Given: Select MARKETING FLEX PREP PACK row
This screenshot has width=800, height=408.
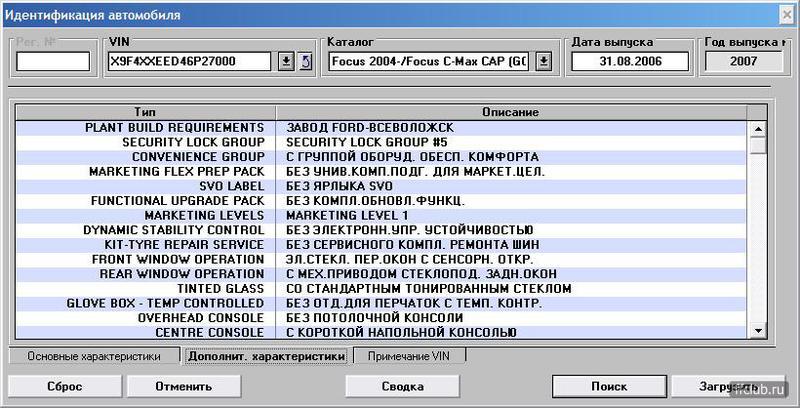Looking at the screenshot, I should tap(381, 172).
